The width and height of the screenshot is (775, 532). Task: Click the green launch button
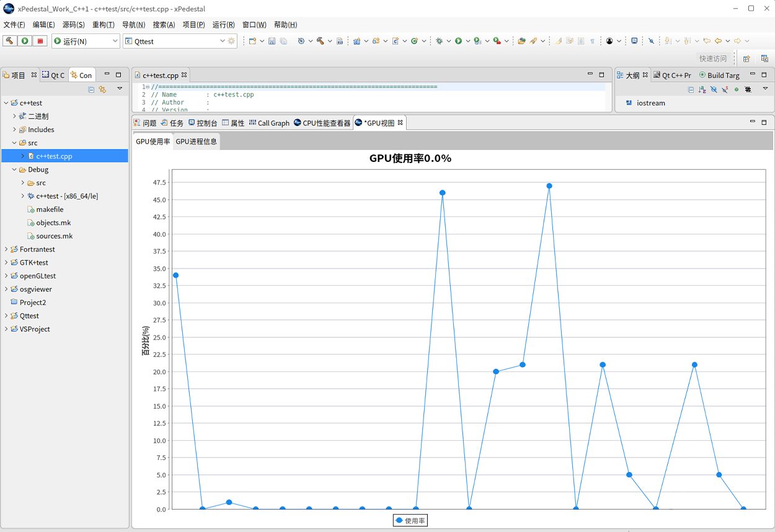click(x=25, y=41)
